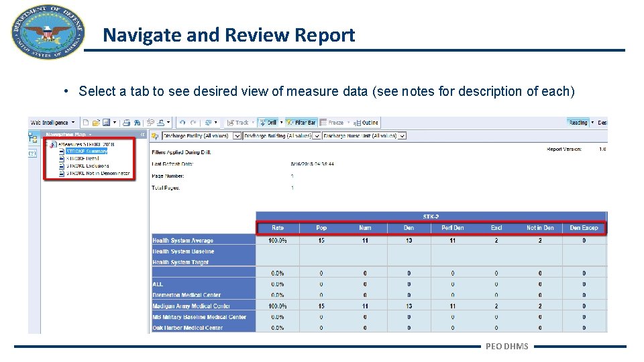Toggle the Track changes button
Screen dimensions: 644x362
point(237,122)
